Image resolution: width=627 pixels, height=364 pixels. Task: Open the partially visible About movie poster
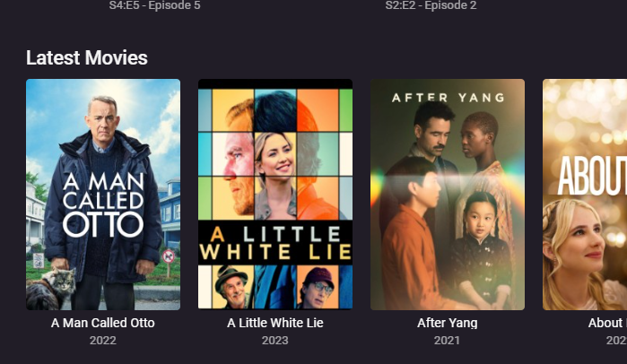(585, 195)
